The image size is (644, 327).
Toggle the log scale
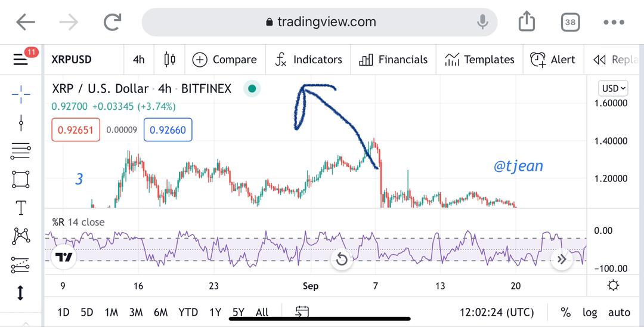pyautogui.click(x=589, y=312)
